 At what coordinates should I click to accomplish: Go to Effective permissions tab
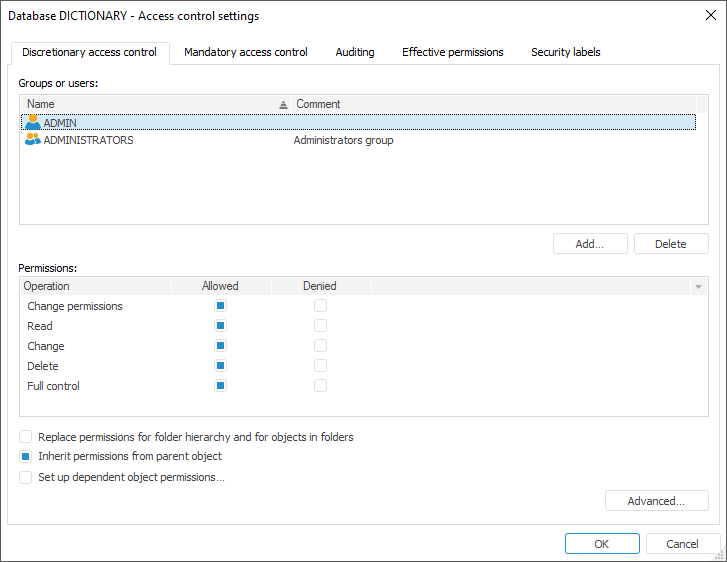pos(453,52)
